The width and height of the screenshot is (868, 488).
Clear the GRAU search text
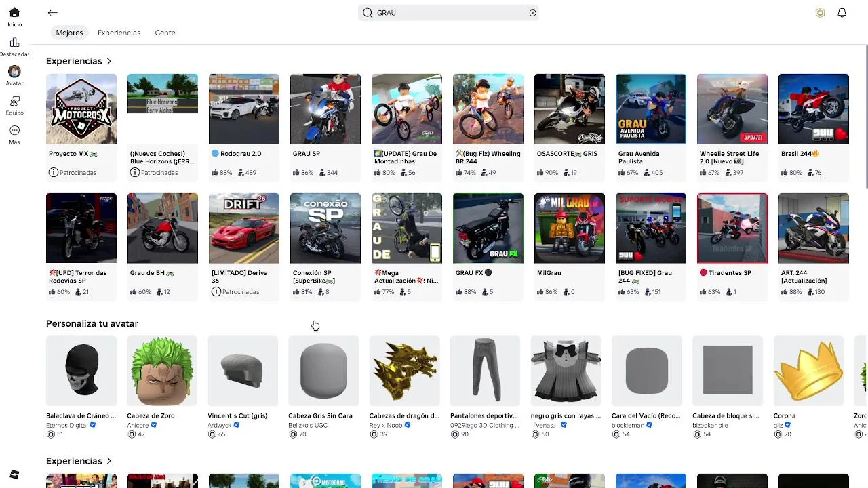click(x=532, y=13)
